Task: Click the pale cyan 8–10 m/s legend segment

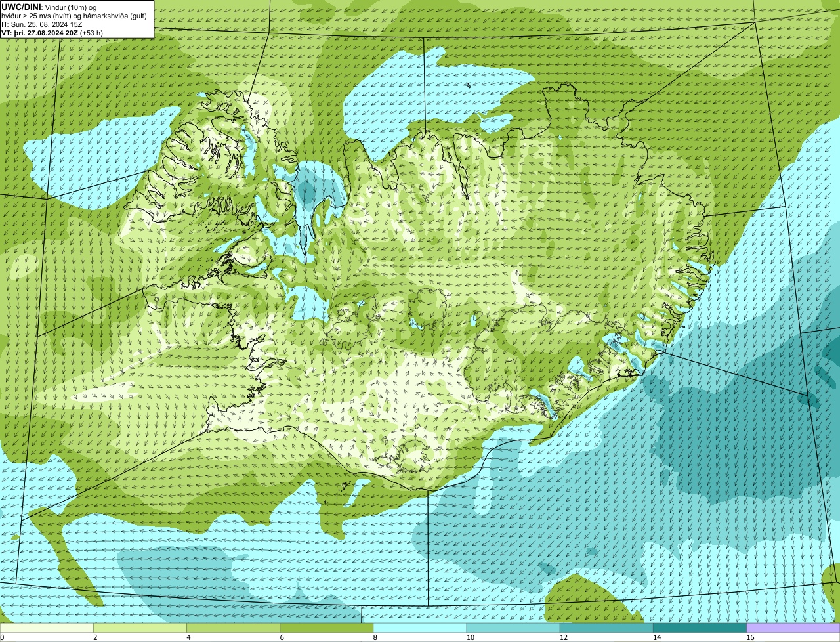Action: tap(420, 628)
